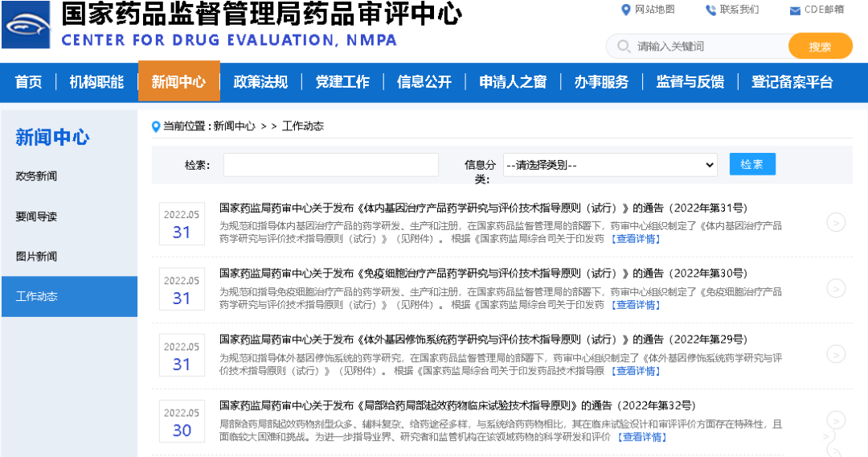Click date box 2022.05 30 for 第32号
The image size is (868, 457).
point(182,421)
